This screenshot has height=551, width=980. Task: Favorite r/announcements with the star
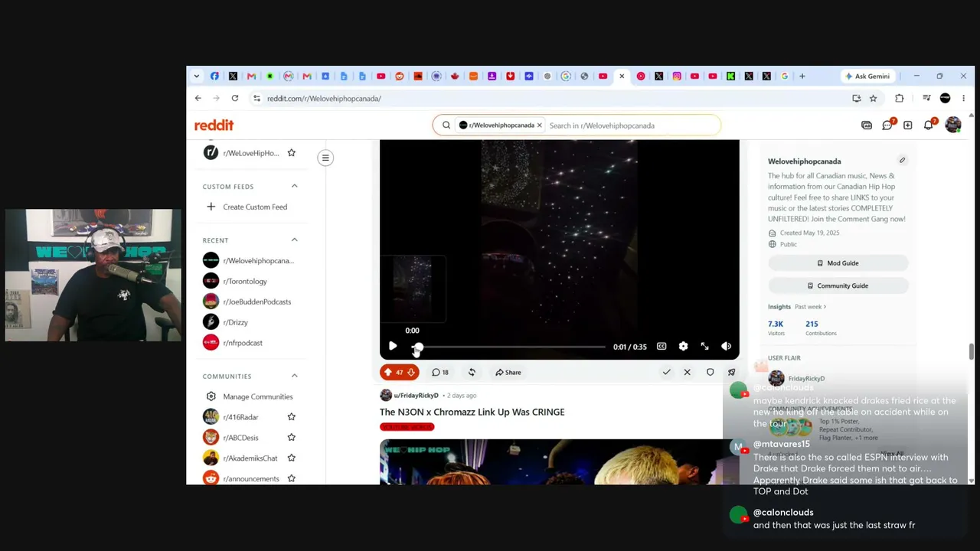(291, 479)
